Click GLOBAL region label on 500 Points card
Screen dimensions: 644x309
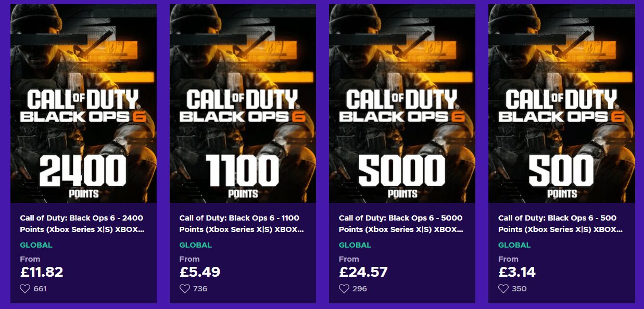[x=514, y=245]
